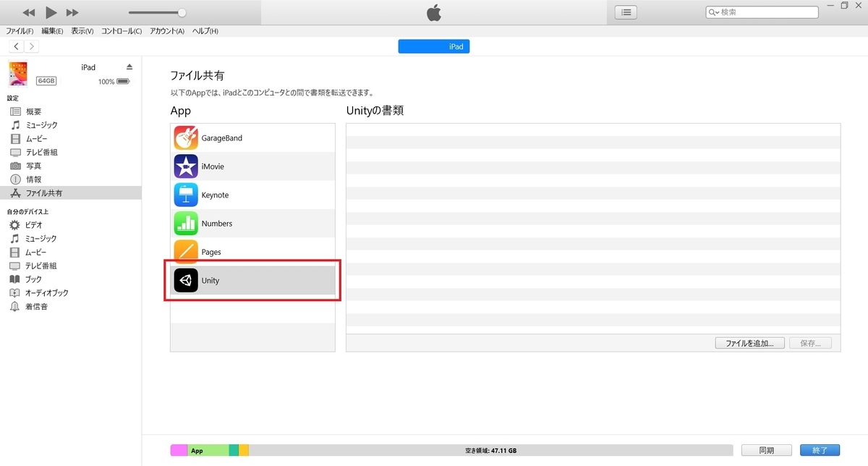
Task: Click the 64GB capacity badge
Action: point(46,80)
